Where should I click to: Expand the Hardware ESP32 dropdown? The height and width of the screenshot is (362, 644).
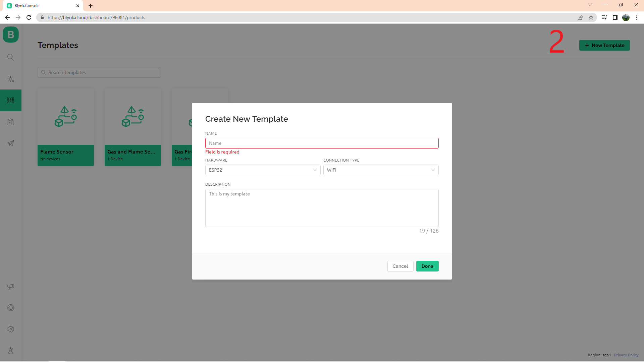(x=263, y=170)
